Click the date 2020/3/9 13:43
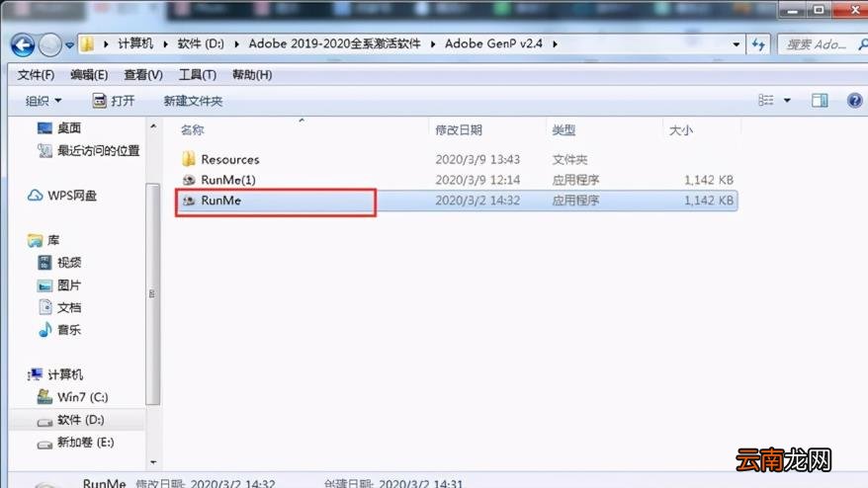The width and height of the screenshot is (868, 488). pyautogui.click(x=477, y=159)
